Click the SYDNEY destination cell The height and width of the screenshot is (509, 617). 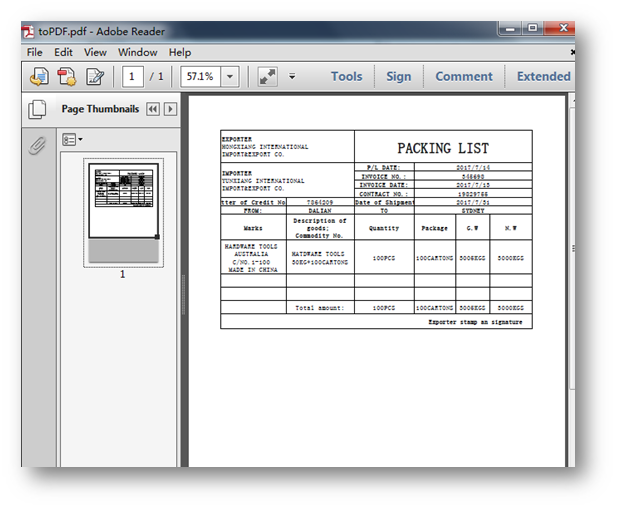473,211
